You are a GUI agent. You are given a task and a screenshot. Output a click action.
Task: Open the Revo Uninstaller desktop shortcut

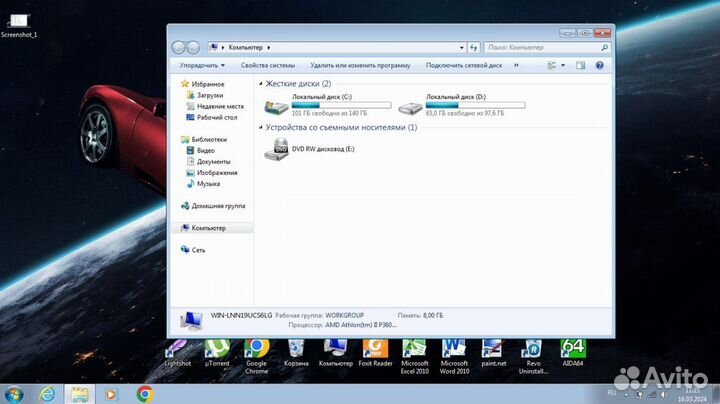(x=533, y=356)
